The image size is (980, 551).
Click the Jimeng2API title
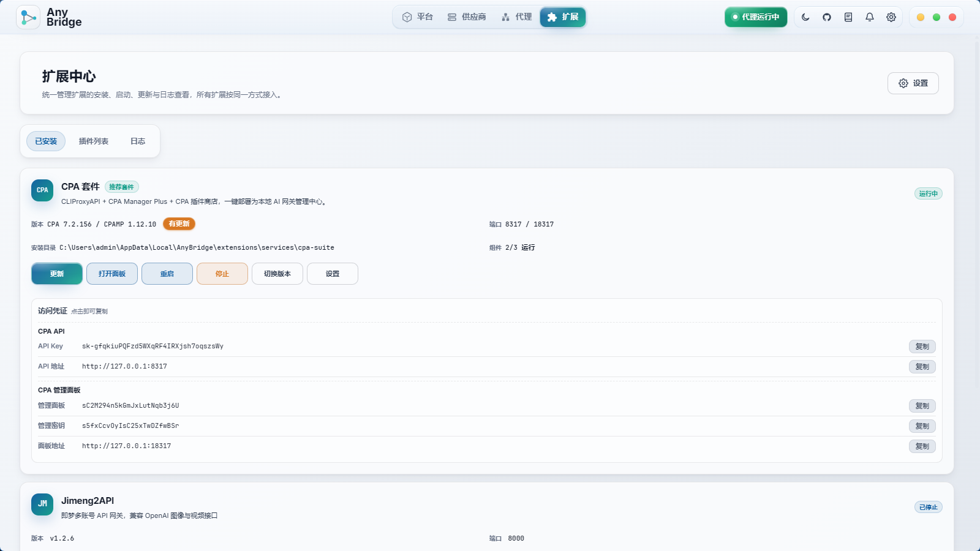point(88,501)
